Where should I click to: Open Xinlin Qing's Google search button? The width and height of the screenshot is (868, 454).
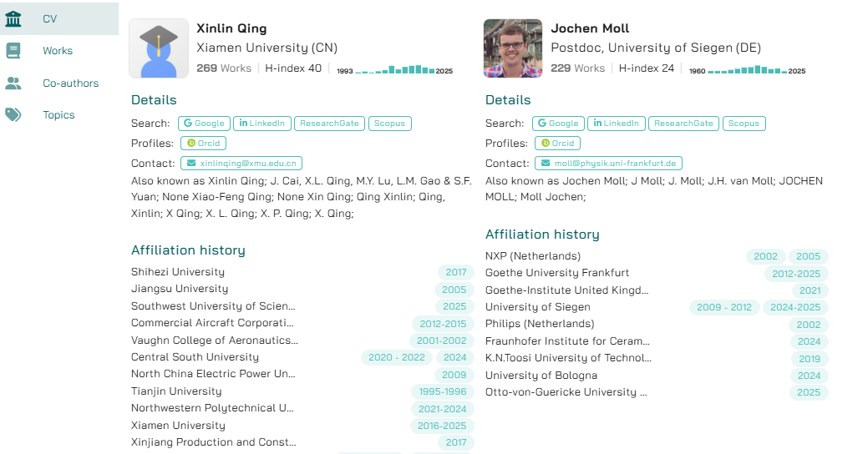[204, 124]
